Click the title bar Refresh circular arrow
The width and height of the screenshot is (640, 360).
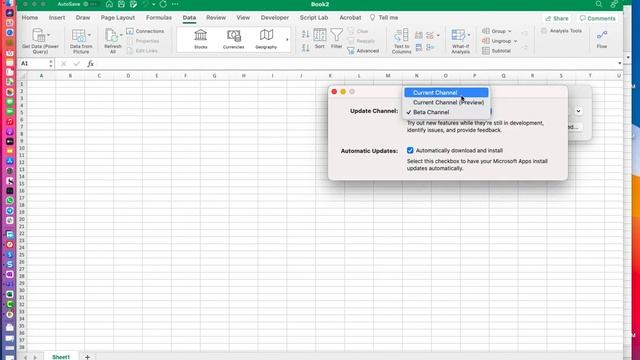(163, 4)
